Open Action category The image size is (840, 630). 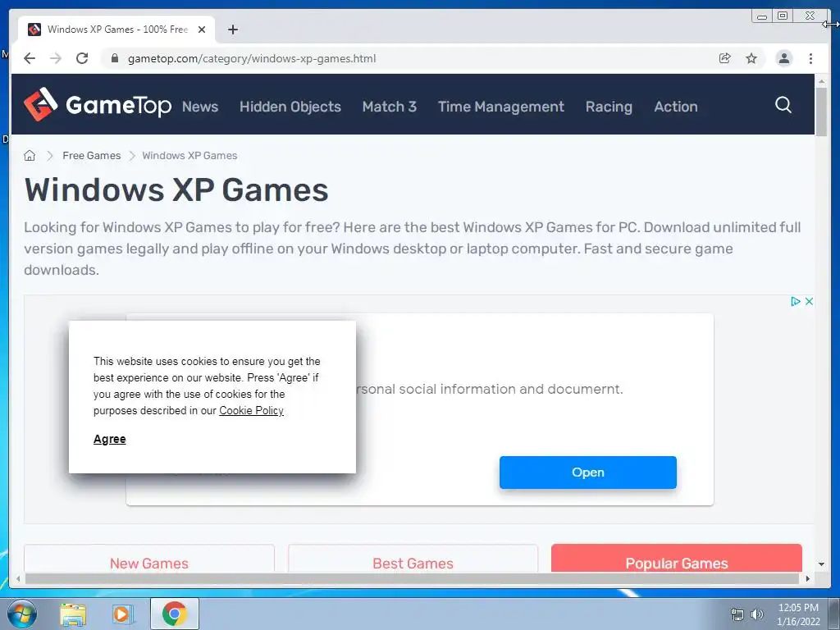click(676, 107)
